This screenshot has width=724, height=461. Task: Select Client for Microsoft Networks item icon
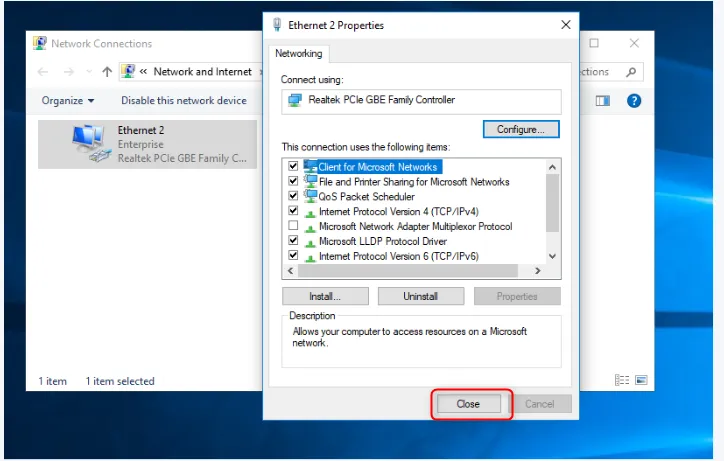310,166
